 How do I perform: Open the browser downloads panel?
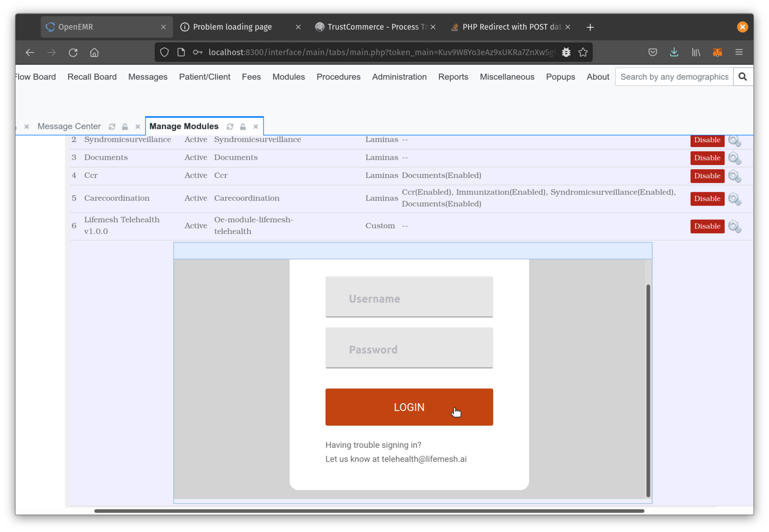point(674,52)
